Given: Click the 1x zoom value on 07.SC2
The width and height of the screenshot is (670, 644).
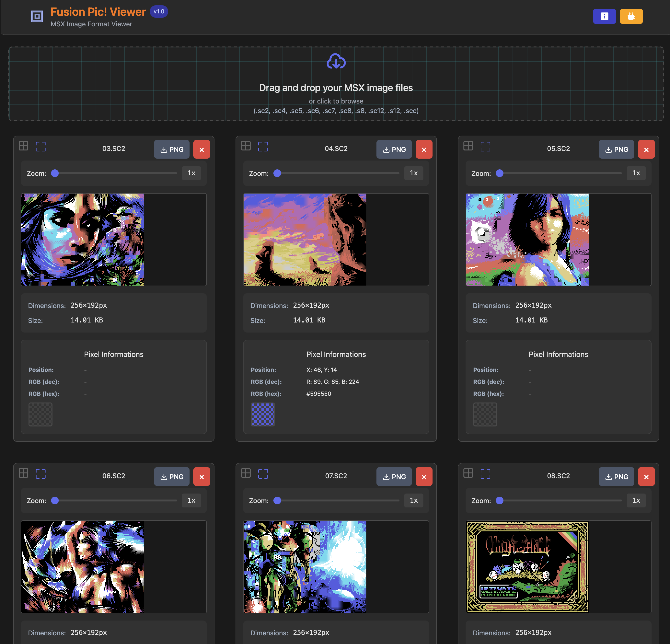Looking at the screenshot, I should 414,500.
